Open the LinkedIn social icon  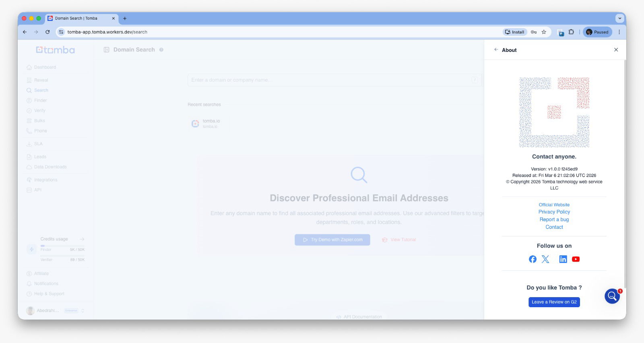click(563, 259)
